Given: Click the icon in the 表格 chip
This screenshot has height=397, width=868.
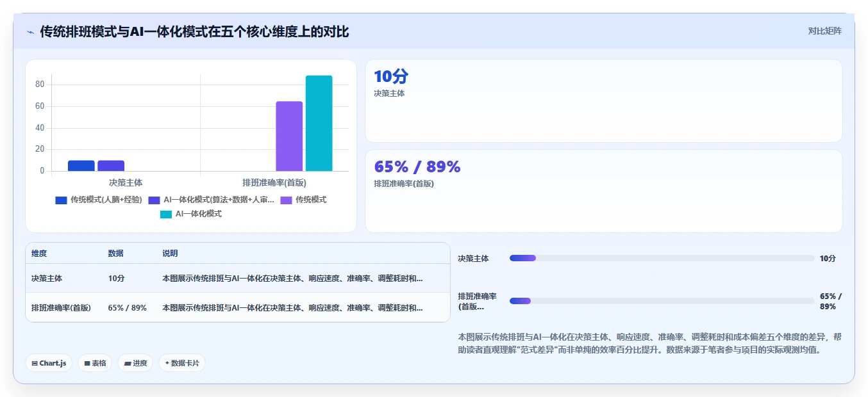Looking at the screenshot, I should 87,363.
